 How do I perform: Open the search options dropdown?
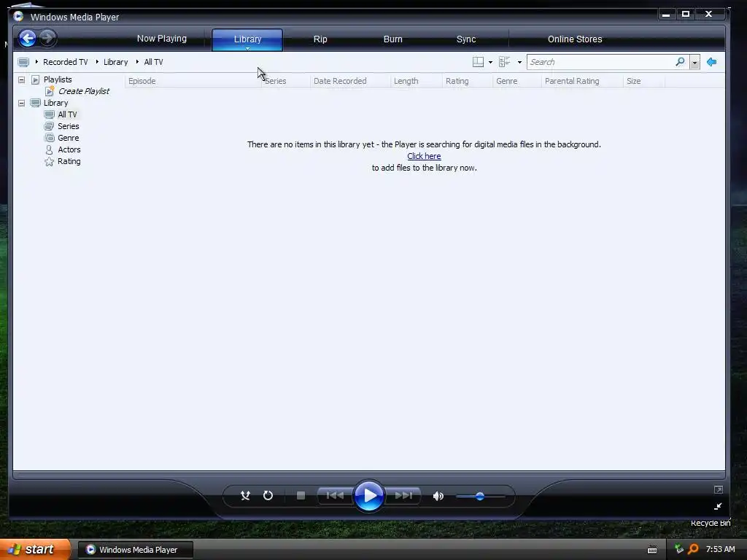pyautogui.click(x=694, y=63)
